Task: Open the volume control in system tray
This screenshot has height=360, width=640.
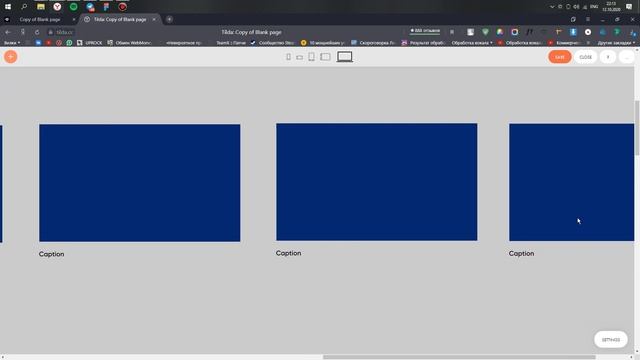Action: (x=576, y=7)
